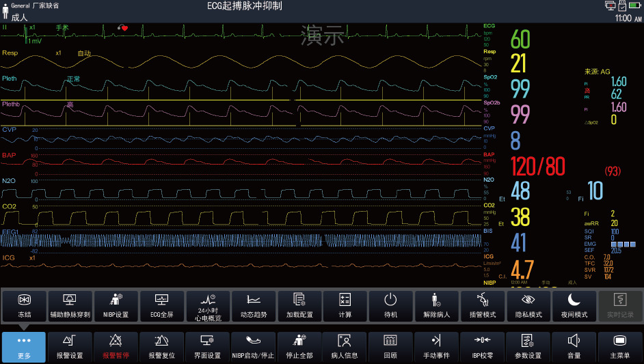The height and width of the screenshot is (364, 644).
Task: Click the Resp 自动 lead label
Action: (x=84, y=53)
